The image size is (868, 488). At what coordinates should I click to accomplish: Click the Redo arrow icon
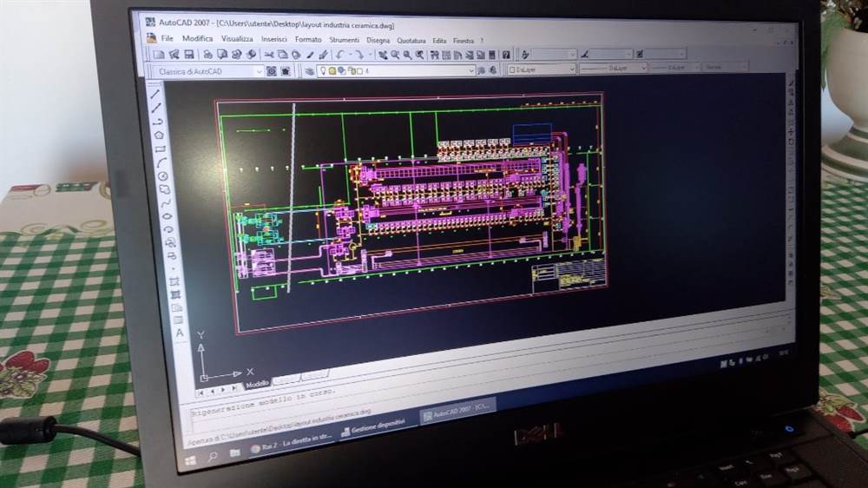click(360, 55)
